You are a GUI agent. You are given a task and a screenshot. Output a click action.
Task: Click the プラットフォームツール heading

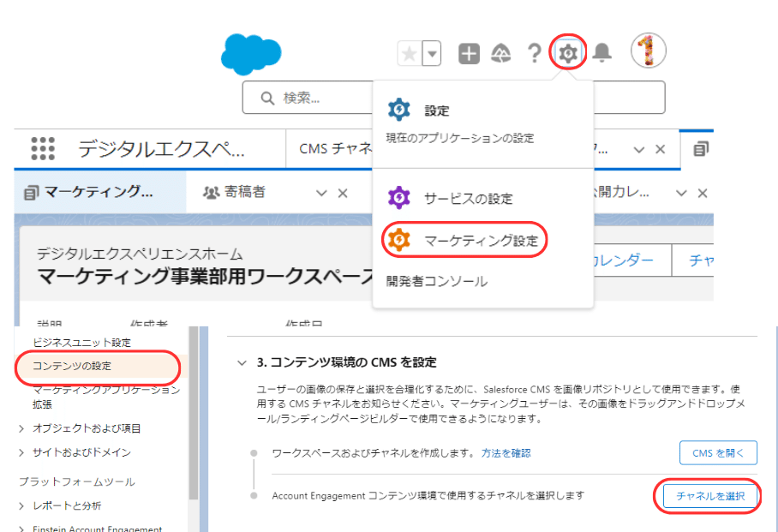click(x=77, y=481)
